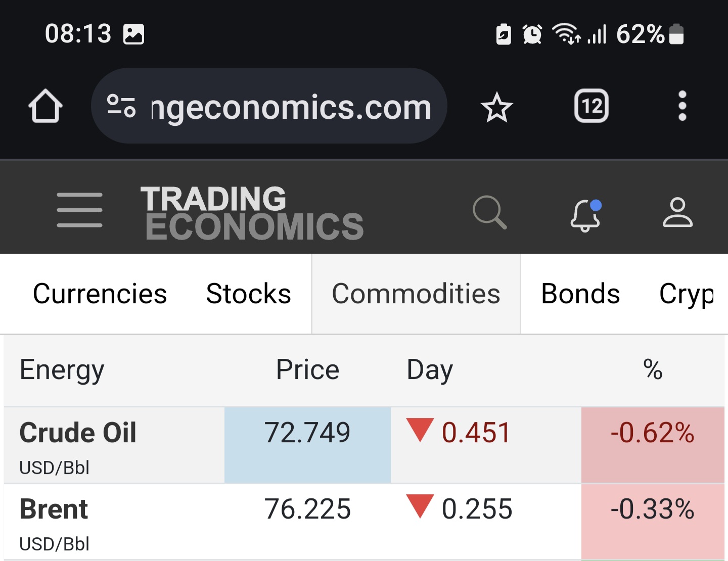Click the Trading Economics logo

click(x=252, y=212)
